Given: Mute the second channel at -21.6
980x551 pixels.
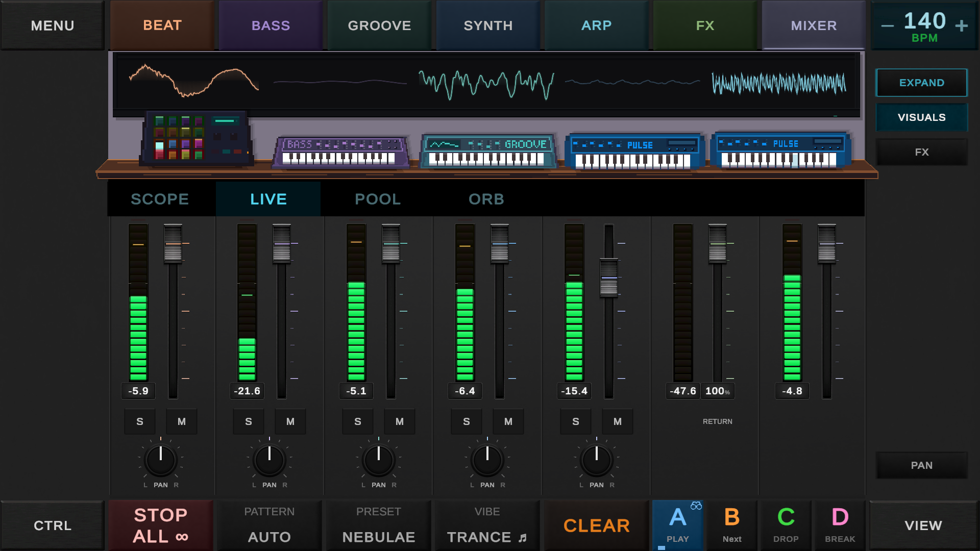Looking at the screenshot, I should tap(290, 421).
